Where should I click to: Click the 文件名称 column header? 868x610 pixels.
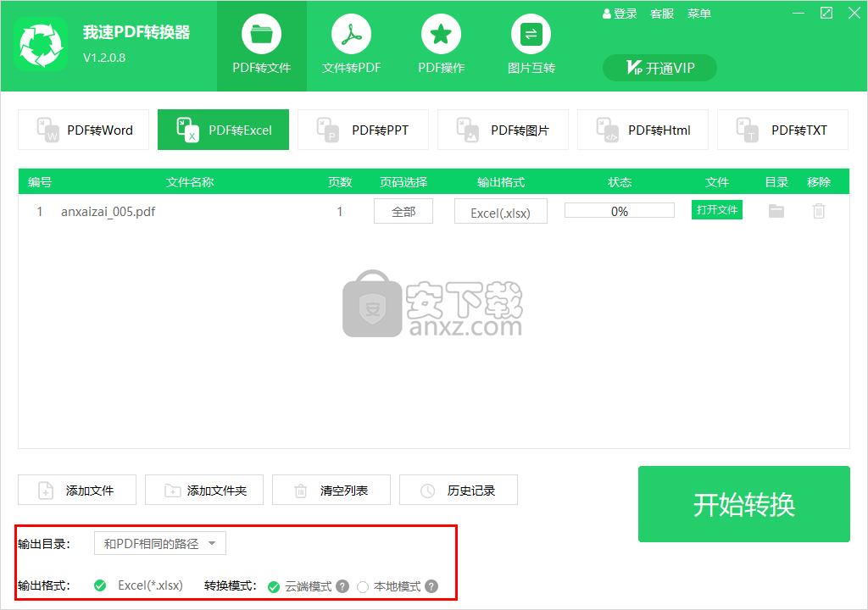pos(190,182)
